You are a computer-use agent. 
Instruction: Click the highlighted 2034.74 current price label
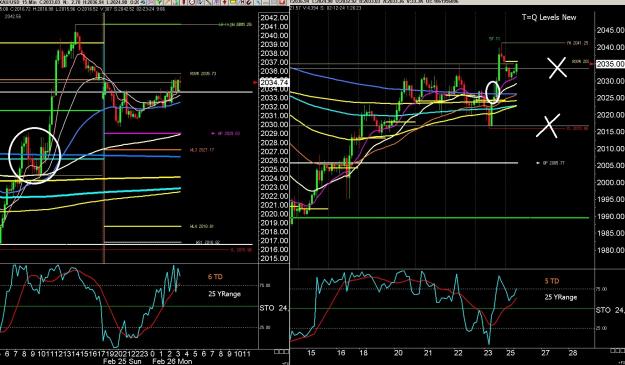point(274,82)
